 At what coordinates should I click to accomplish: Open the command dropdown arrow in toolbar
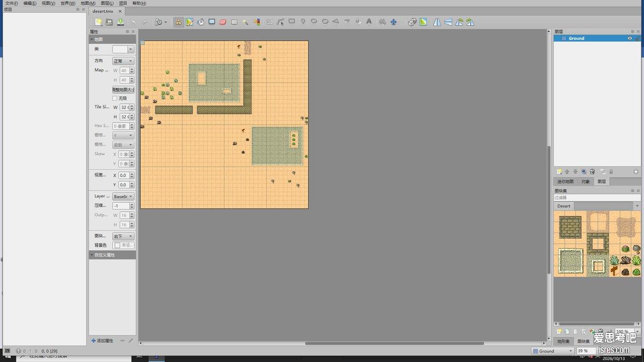click(166, 22)
